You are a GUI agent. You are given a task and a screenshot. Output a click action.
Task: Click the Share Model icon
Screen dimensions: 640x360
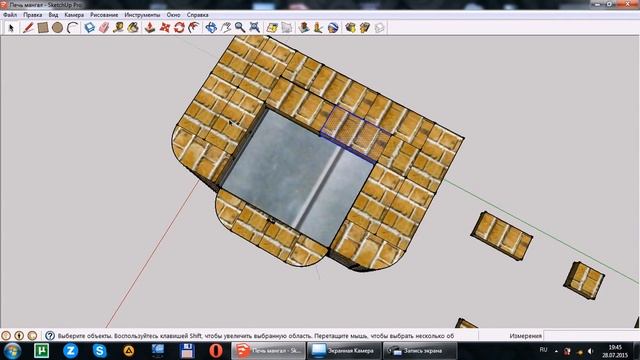coord(365,28)
